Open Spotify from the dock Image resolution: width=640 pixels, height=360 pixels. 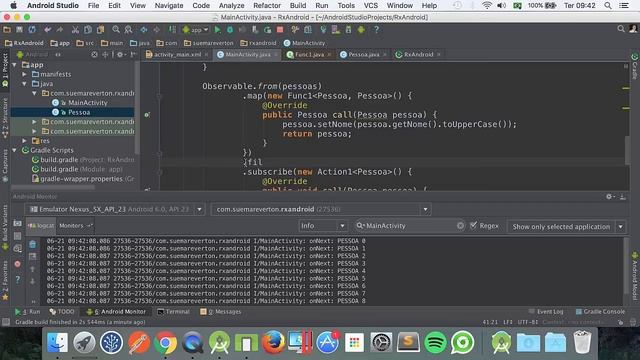(435, 342)
